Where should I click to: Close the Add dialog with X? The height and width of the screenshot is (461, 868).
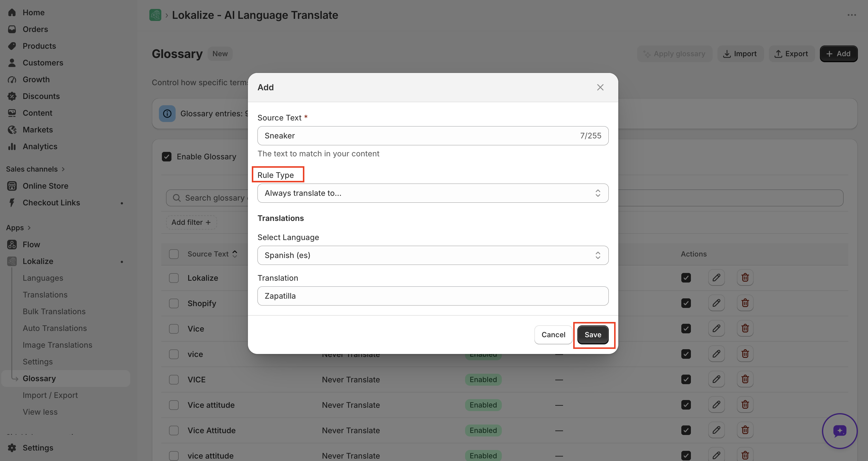coord(600,87)
